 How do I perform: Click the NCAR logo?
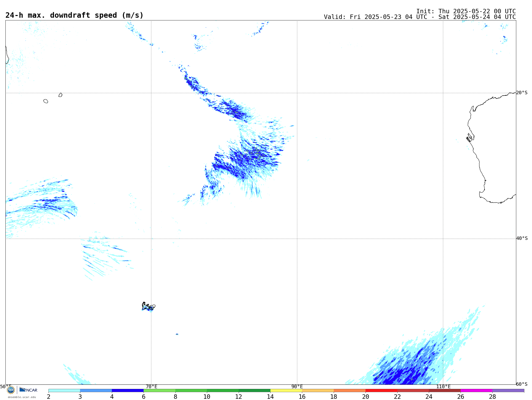coord(28,390)
